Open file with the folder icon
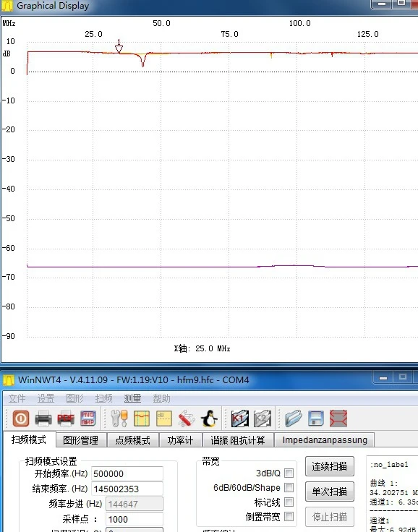Viewport: 418px width, 532px height. (294, 419)
